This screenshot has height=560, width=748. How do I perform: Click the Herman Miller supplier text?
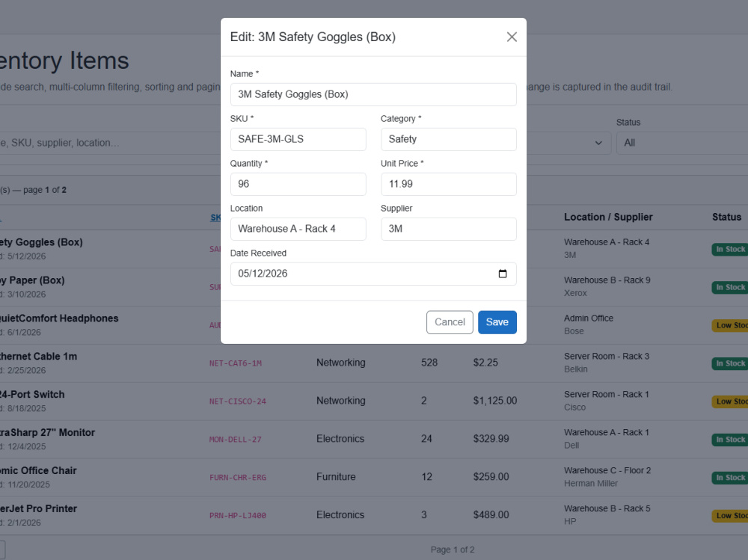tap(591, 484)
